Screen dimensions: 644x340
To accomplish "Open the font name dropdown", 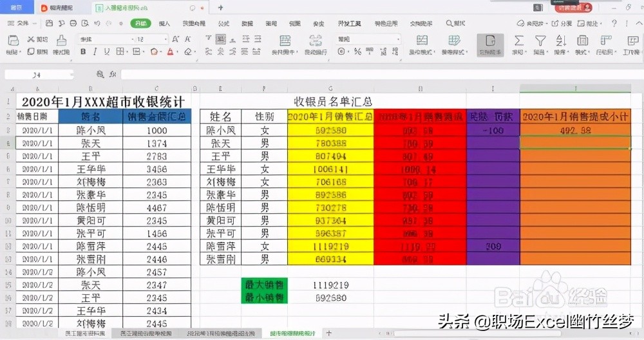I will pyautogui.click(x=133, y=39).
